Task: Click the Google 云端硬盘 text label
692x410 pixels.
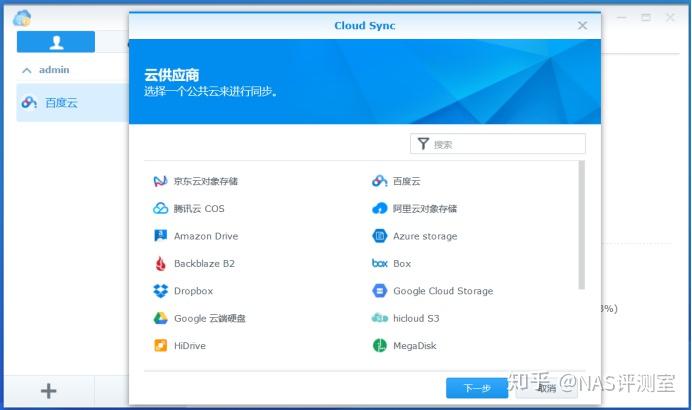Action: click(x=210, y=318)
